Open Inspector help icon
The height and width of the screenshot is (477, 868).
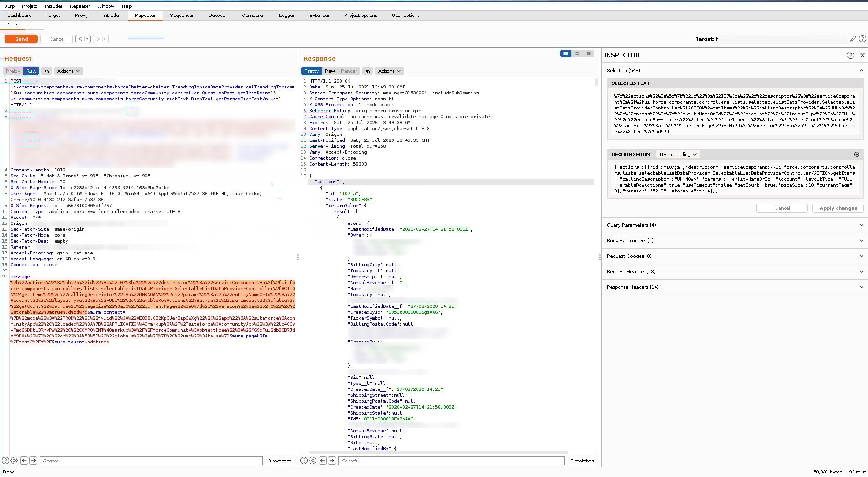click(x=850, y=55)
